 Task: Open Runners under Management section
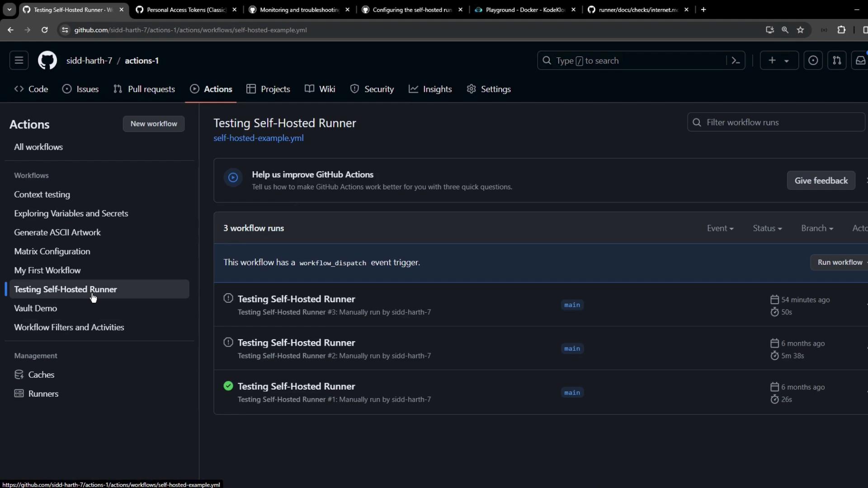click(x=43, y=394)
